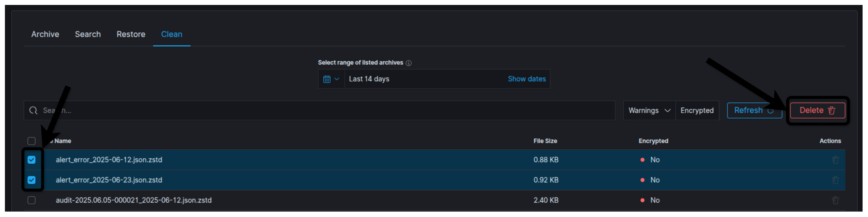868x217 pixels.
Task: Uncheck alert_error_2025-06-12.json.zstd checkbox
Action: pyautogui.click(x=31, y=160)
